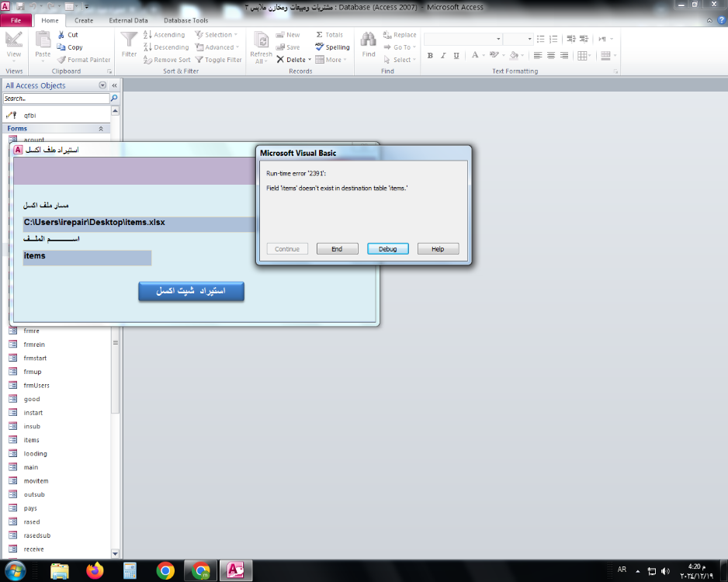Image resolution: width=728 pixels, height=582 pixels.
Task: Click Replace in the Find group
Action: (x=399, y=35)
